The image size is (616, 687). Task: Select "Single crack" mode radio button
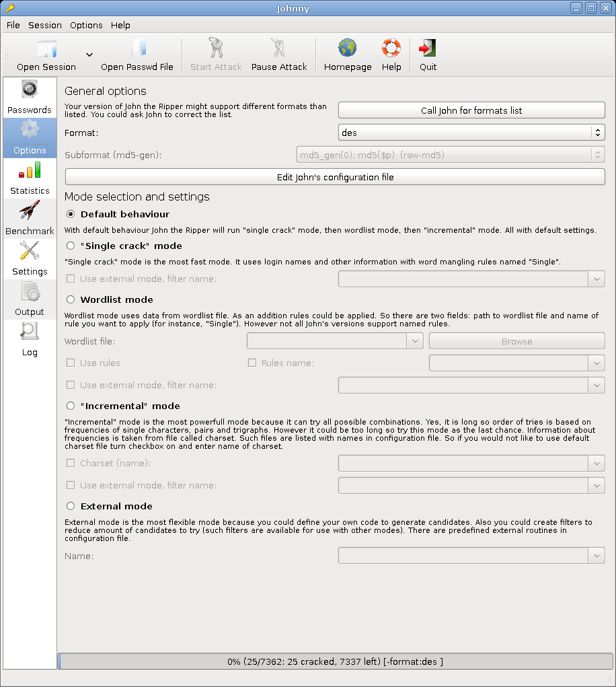71,246
